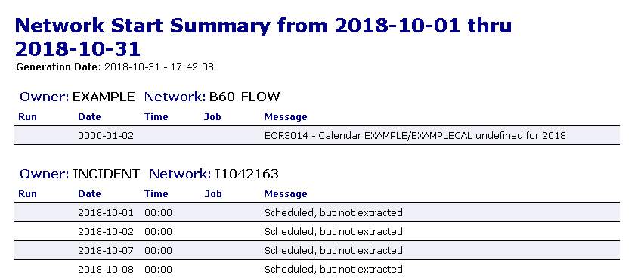Screen dimensions: 644x278
Task: Click the Generation Date timestamp line
Action: (x=115, y=67)
